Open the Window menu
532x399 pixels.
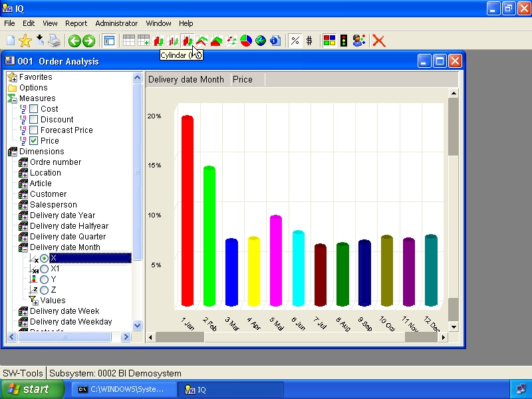[158, 23]
